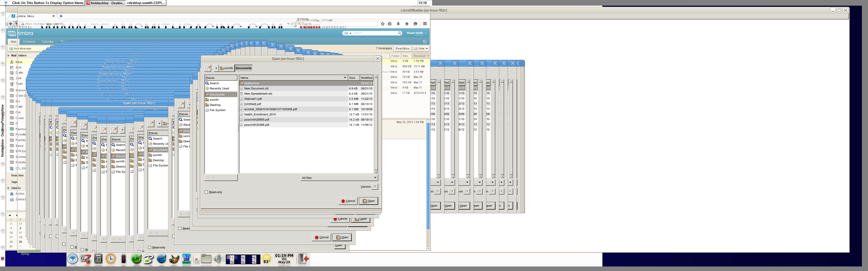
Task: Open the City of Largo seal dock icon
Action: (x=73, y=259)
